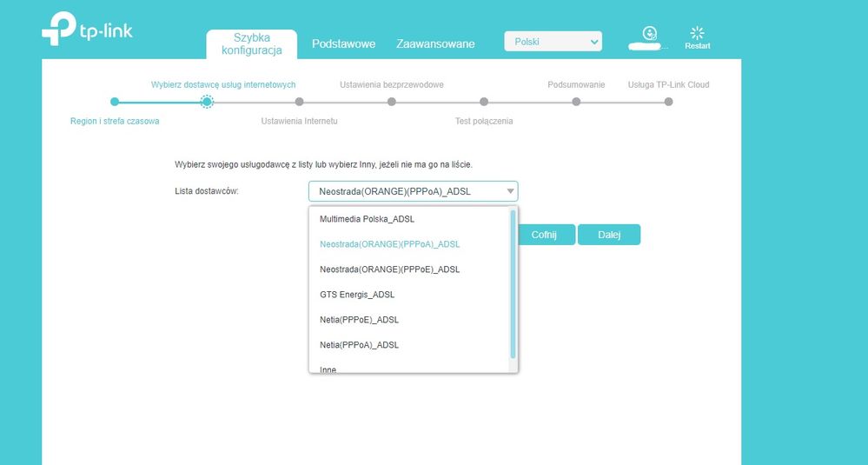
Task: Open the TP-Link Cloud account icon
Action: point(649,33)
